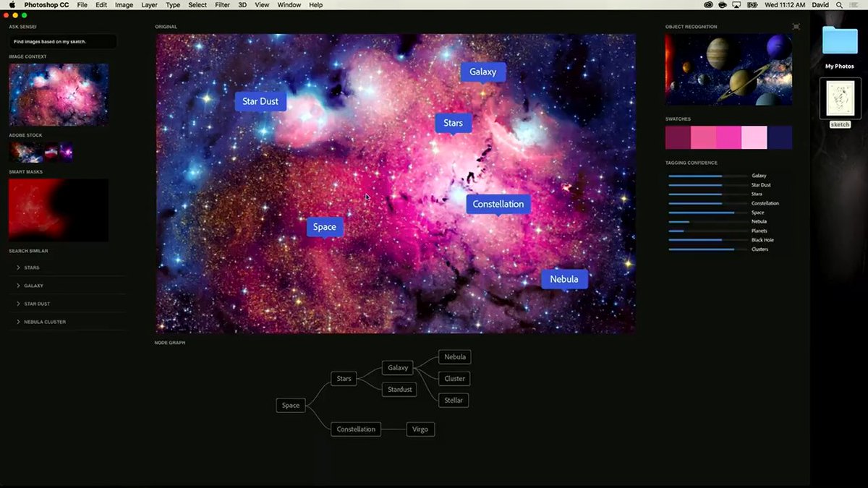The width and height of the screenshot is (868, 488).
Task: Open the Window menu
Action: pos(289,4)
